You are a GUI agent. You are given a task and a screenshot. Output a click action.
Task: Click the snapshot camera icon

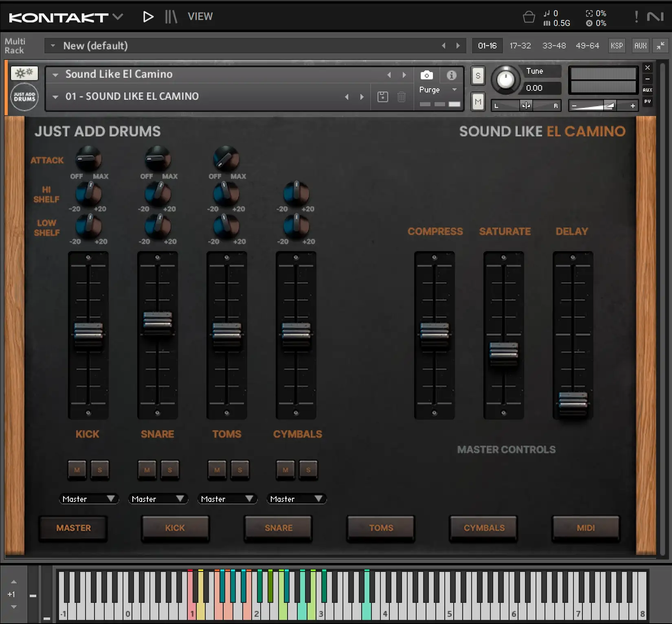[x=426, y=75]
